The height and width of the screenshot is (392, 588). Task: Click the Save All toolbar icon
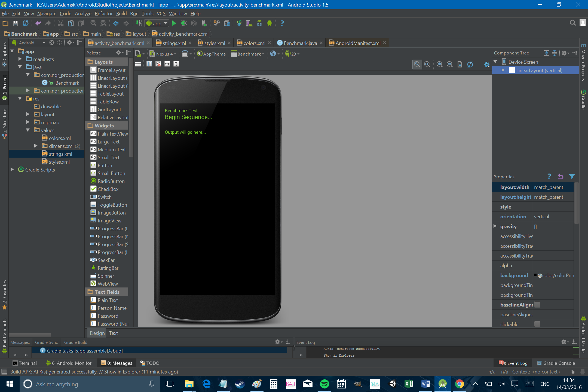(16, 23)
